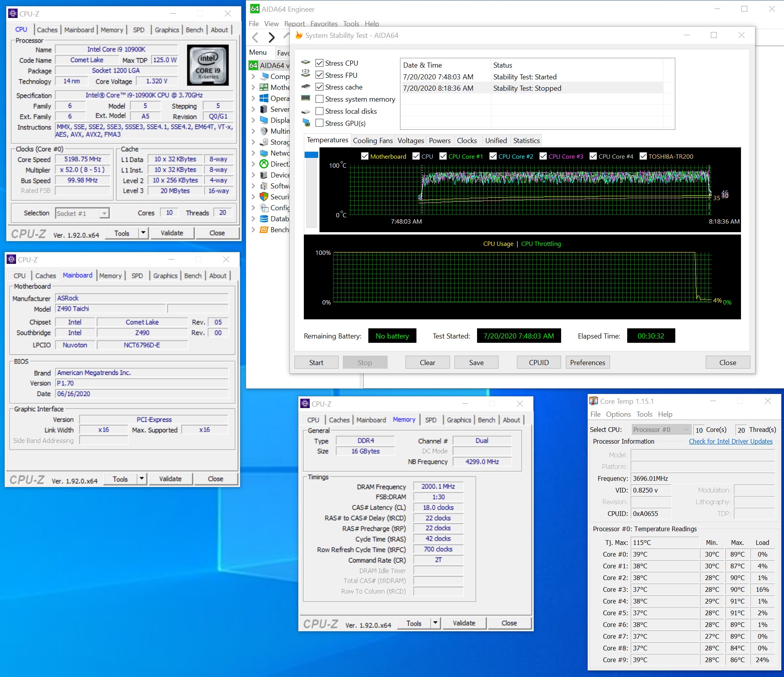Toggle the CPU Core #1 graph checkbox
The width and height of the screenshot is (784, 677).
click(x=443, y=156)
